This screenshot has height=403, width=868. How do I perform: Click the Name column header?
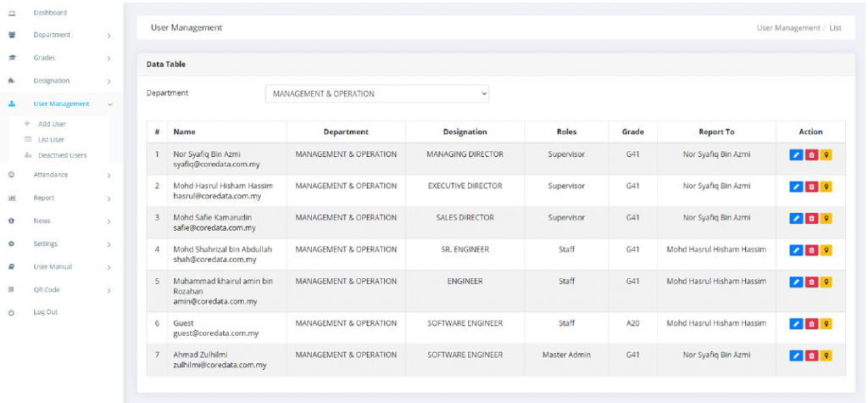tap(184, 132)
